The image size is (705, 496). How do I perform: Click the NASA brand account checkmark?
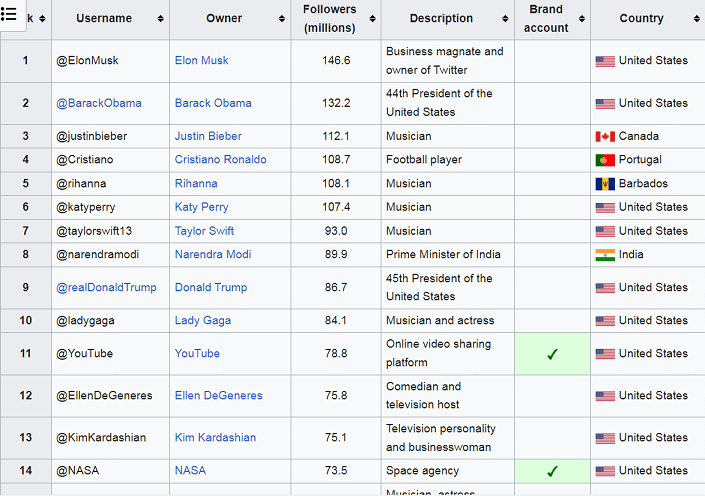coord(553,471)
